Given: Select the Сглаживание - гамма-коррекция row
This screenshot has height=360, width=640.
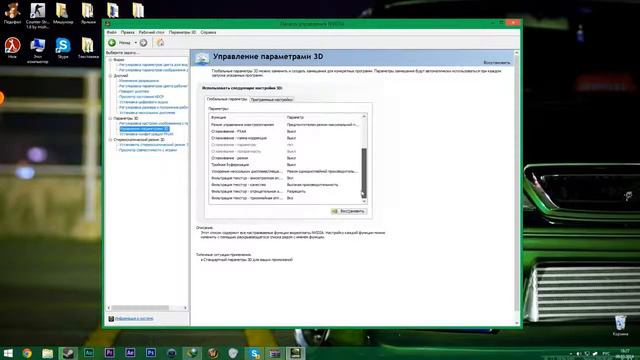Looking at the screenshot, I should (x=285, y=138).
